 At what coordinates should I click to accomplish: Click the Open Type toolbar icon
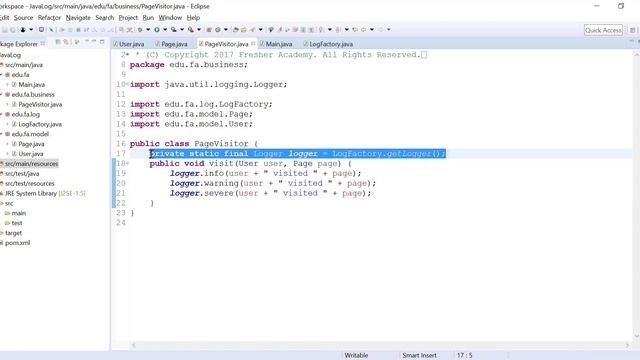point(235,29)
